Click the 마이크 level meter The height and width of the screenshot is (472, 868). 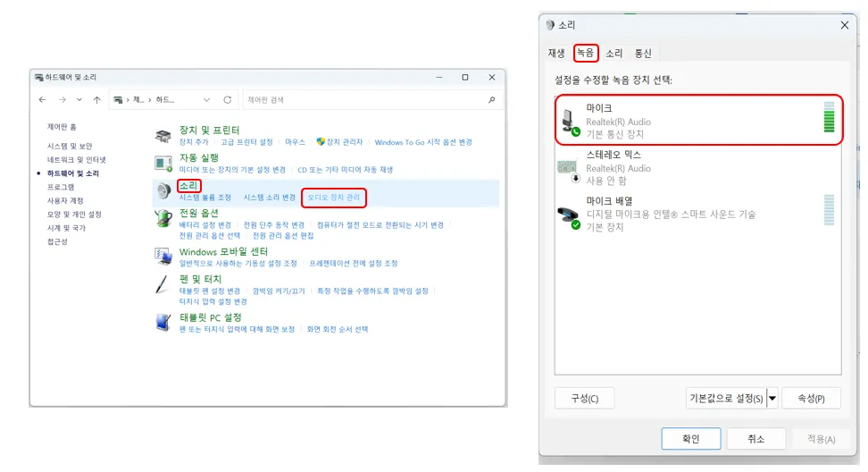pyautogui.click(x=829, y=117)
